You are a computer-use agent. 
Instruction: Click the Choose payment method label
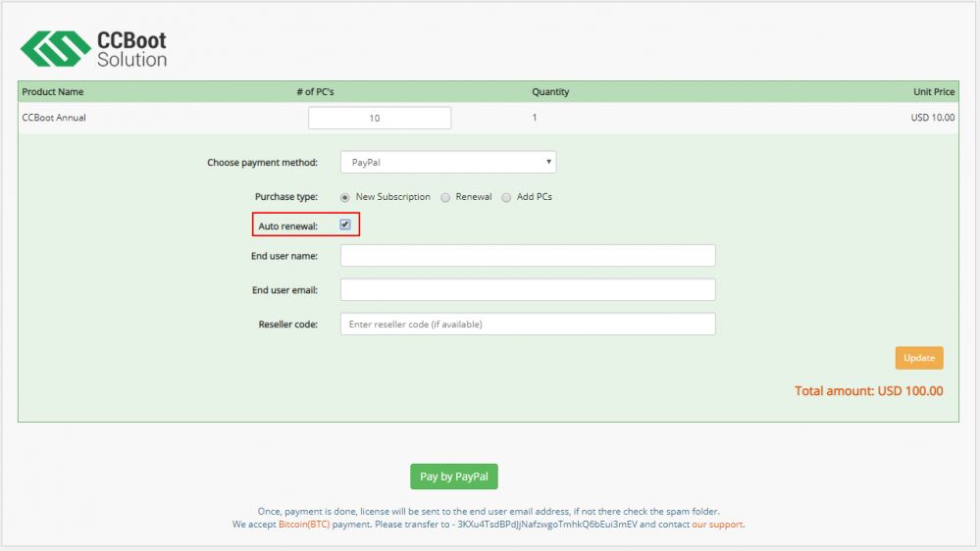263,163
